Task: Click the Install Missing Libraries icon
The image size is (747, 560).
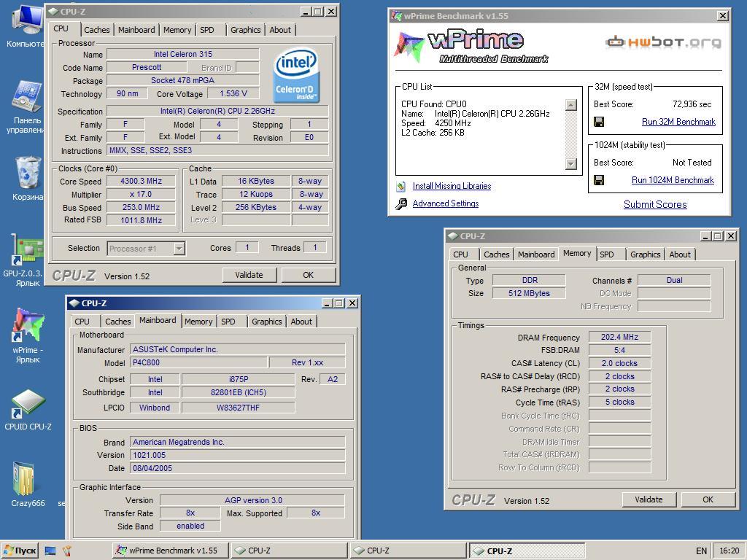Action: click(x=401, y=186)
